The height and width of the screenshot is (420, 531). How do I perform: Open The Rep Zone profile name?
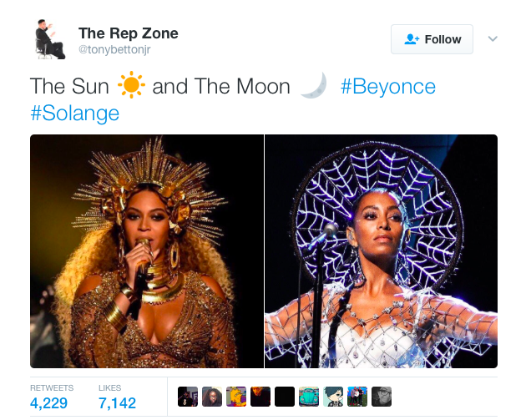point(129,33)
